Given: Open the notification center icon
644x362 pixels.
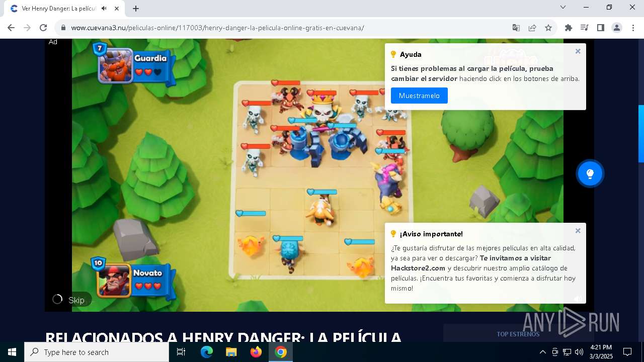Looking at the screenshot, I should [x=627, y=352].
